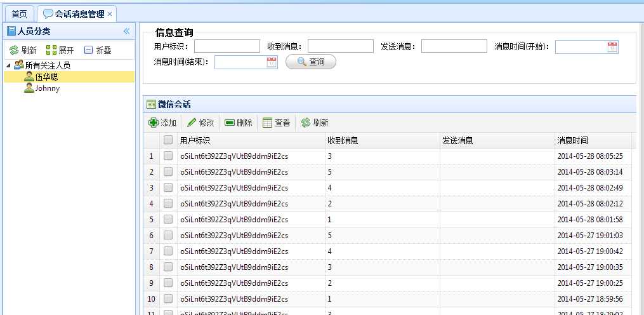Click the user ID cell in row 1
Image resolution: width=644 pixels, height=315 pixels.
coord(251,156)
